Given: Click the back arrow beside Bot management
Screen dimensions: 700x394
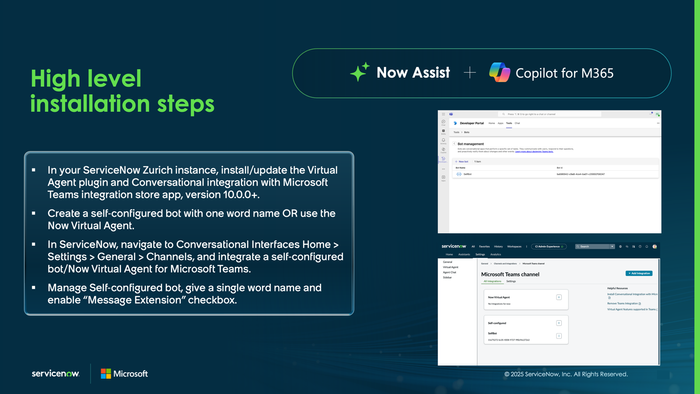Looking at the screenshot, I should tap(454, 144).
